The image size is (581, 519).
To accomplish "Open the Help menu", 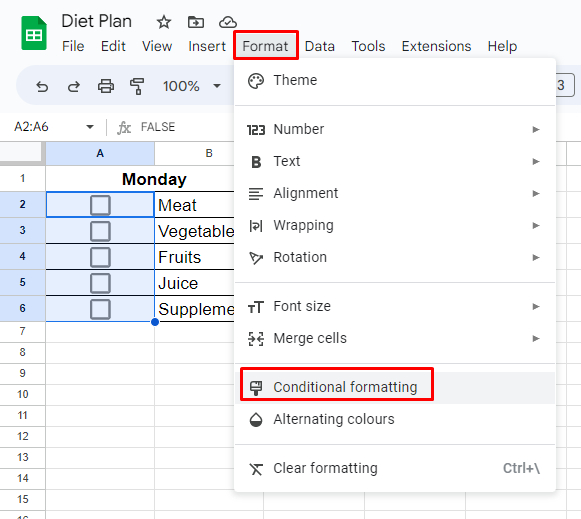I will point(502,46).
